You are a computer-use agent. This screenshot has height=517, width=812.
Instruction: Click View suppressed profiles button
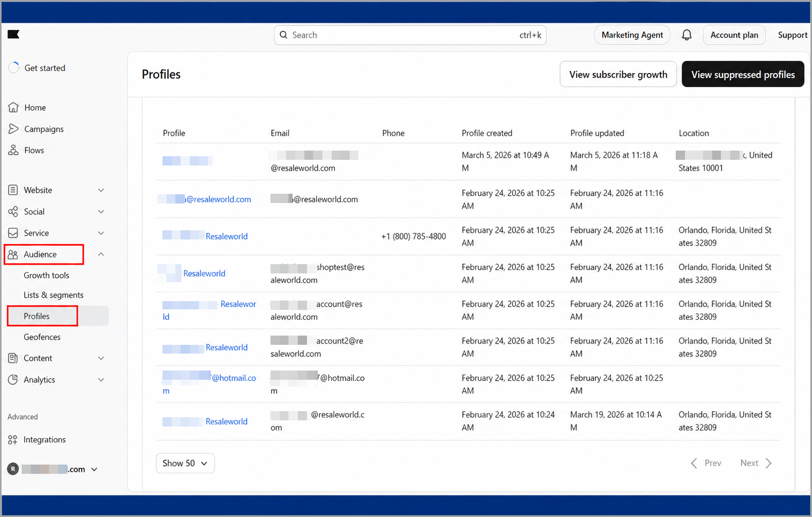[x=743, y=75]
